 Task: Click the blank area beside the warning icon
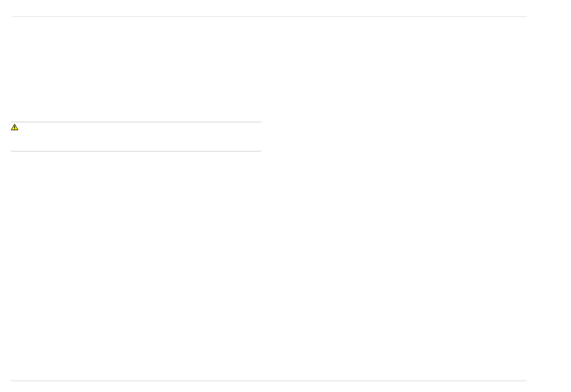tap(140, 136)
